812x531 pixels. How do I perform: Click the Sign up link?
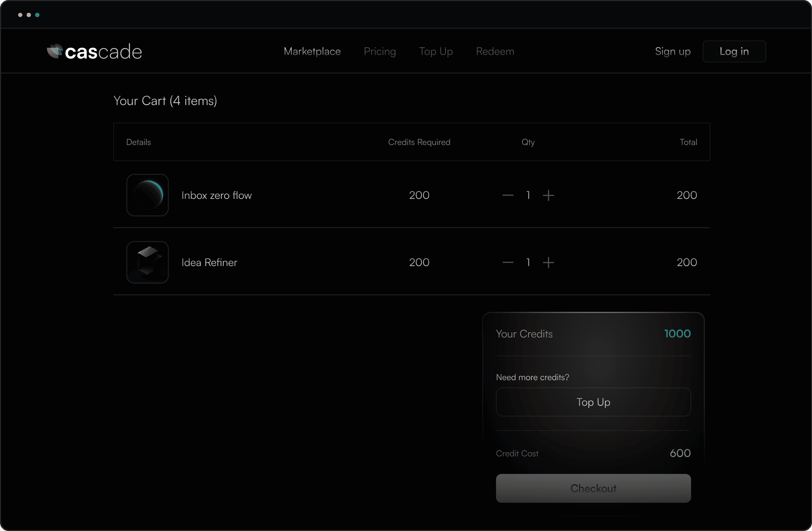click(x=672, y=51)
